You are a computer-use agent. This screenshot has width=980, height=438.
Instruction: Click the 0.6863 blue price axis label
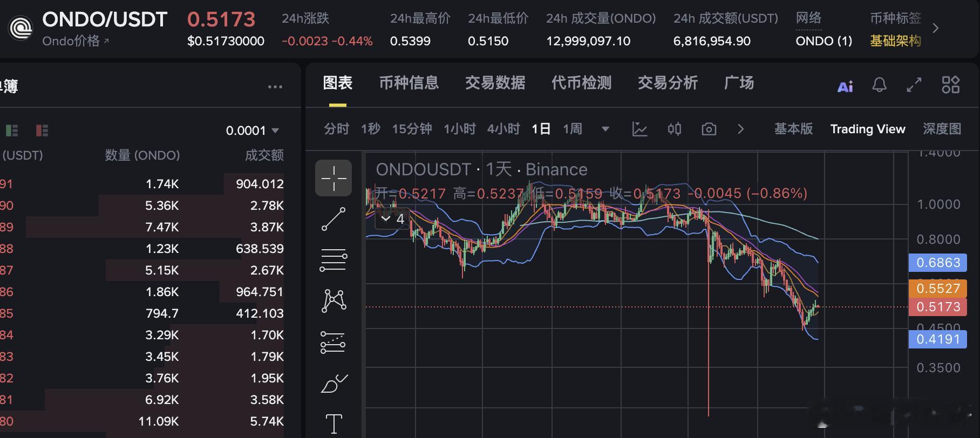point(938,263)
